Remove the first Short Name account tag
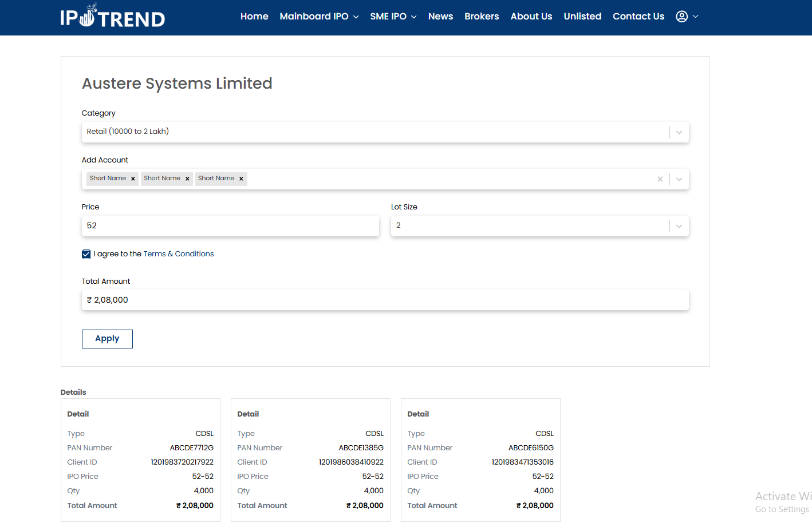 pos(133,179)
